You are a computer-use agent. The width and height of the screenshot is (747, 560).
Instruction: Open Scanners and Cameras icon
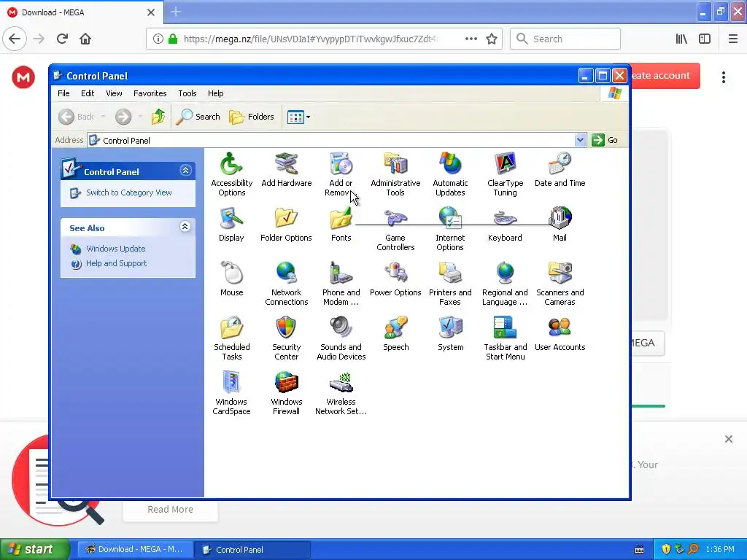click(x=560, y=284)
